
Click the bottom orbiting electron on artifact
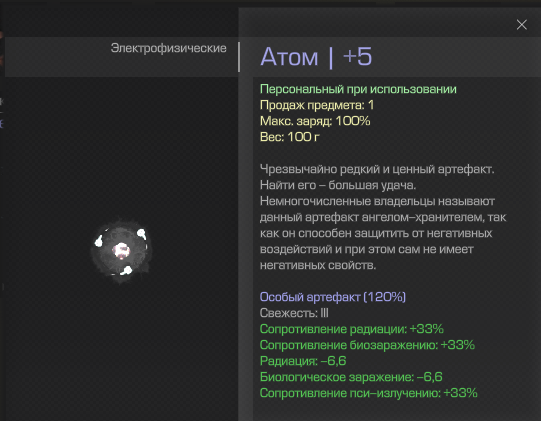click(x=126, y=271)
